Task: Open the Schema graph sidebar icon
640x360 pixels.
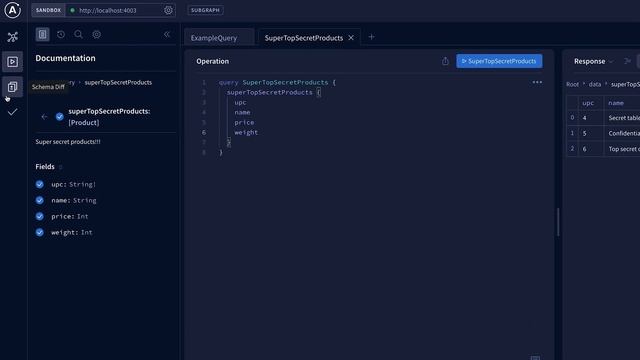Action: point(13,37)
